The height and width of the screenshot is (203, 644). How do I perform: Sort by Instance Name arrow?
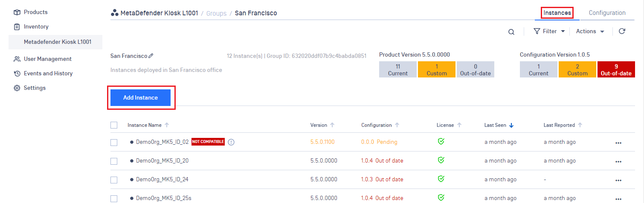[167, 125]
